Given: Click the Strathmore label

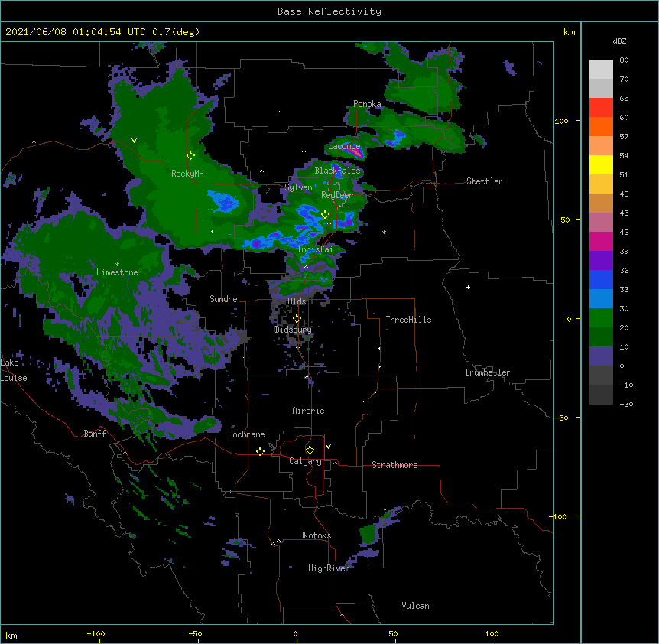Looking at the screenshot, I should pos(394,465).
